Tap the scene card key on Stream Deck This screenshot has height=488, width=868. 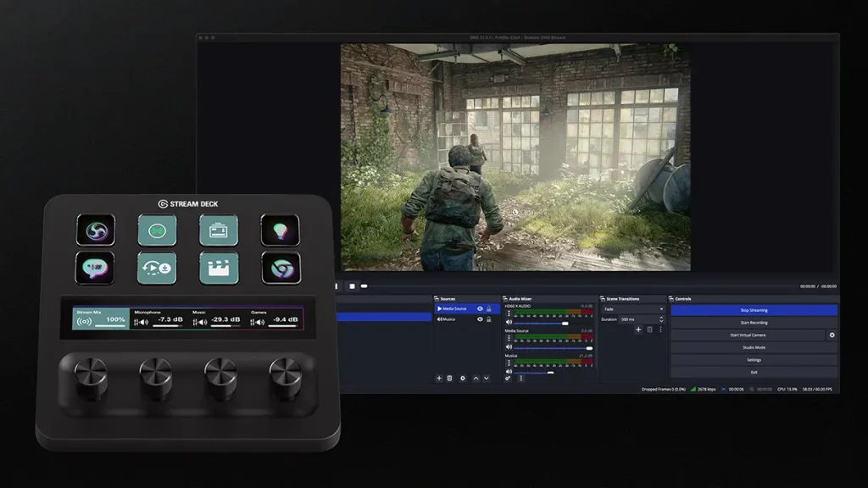point(219,230)
